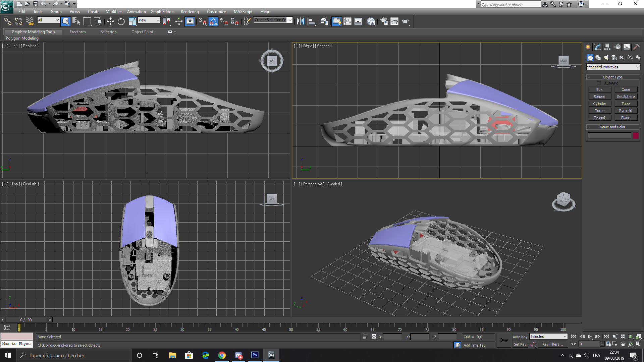This screenshot has height=362, width=644.
Task: Open the Standard Primitives dropdown
Action: [x=613, y=67]
